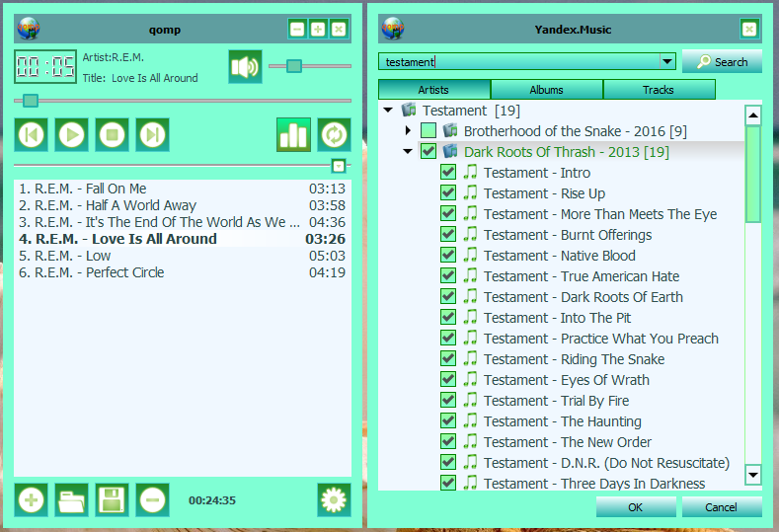Mute sound with the speaker icon
Viewport: 779px width, 532px height.
pyautogui.click(x=245, y=66)
